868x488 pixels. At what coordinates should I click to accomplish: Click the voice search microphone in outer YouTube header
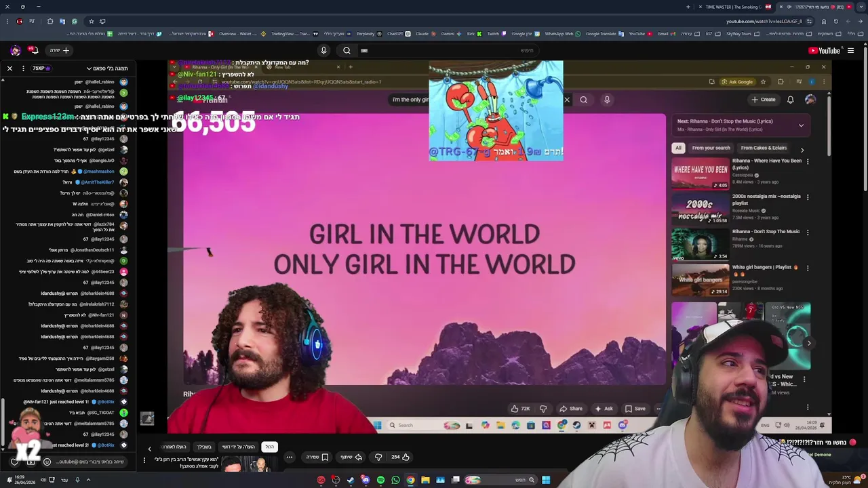(323, 50)
